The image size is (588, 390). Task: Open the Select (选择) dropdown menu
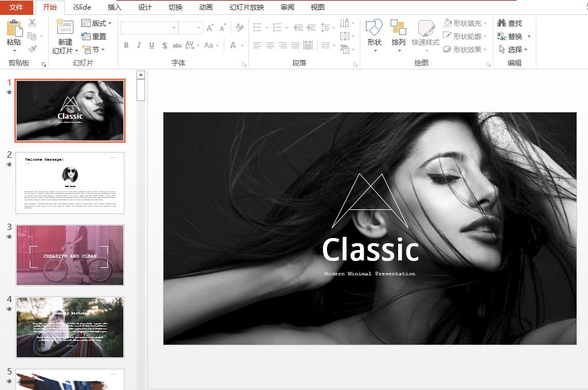coord(513,49)
